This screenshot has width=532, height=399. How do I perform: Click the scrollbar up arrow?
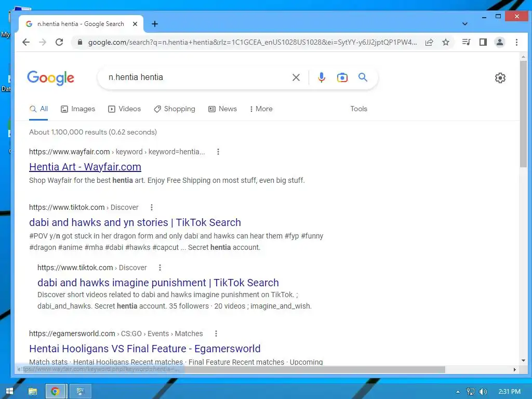click(x=523, y=57)
